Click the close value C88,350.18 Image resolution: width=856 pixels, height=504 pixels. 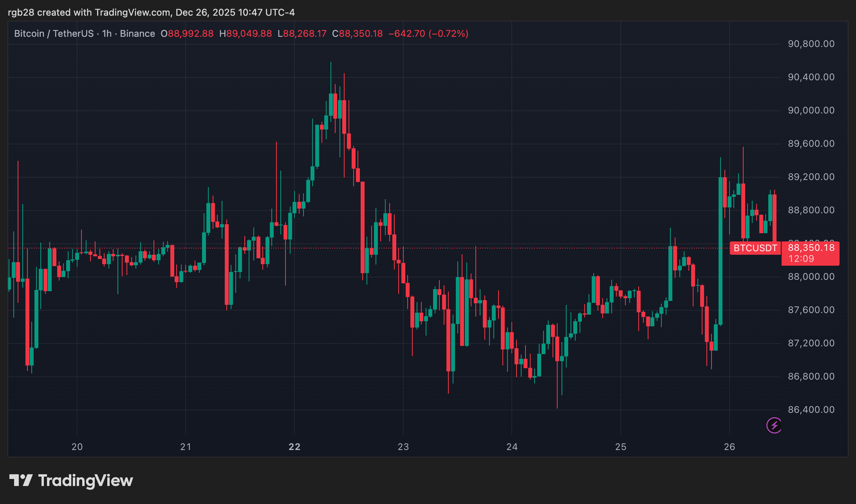[x=357, y=33]
